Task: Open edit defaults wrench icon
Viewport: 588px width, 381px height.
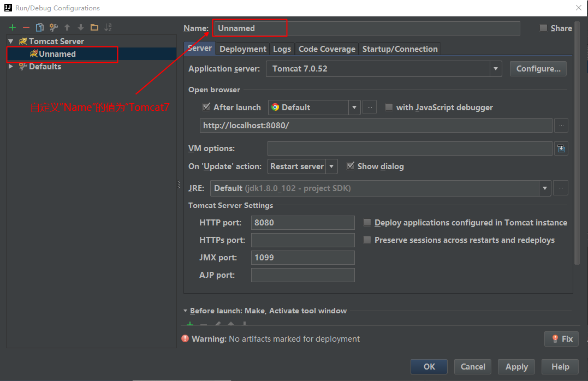Action: pos(54,27)
